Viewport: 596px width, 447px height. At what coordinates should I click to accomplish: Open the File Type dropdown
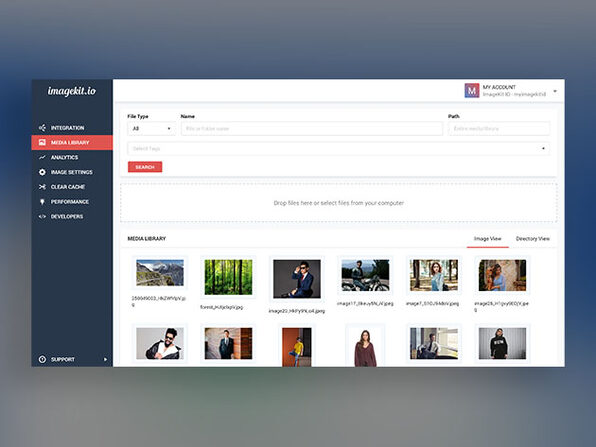(x=151, y=128)
